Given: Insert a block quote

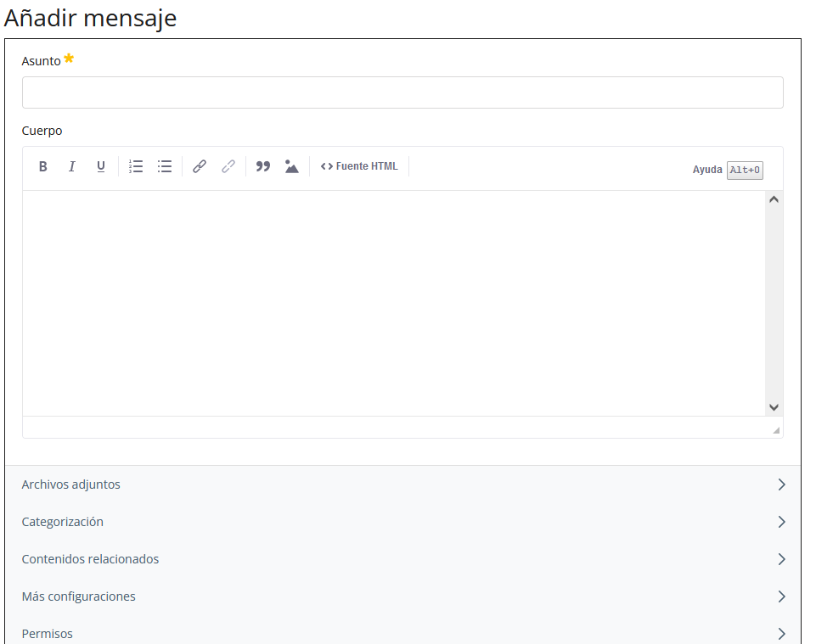Looking at the screenshot, I should pyautogui.click(x=263, y=166).
